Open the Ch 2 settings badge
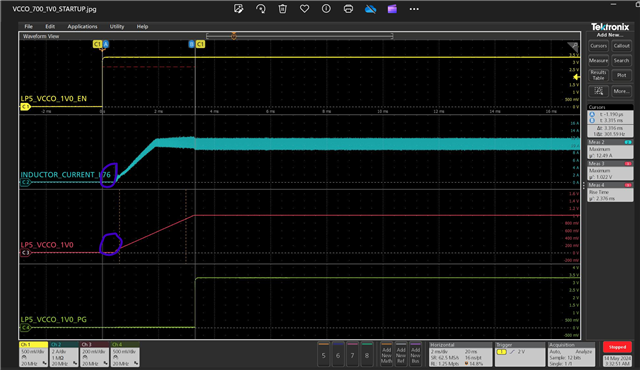Screen dimensions: 640x370 64,354
